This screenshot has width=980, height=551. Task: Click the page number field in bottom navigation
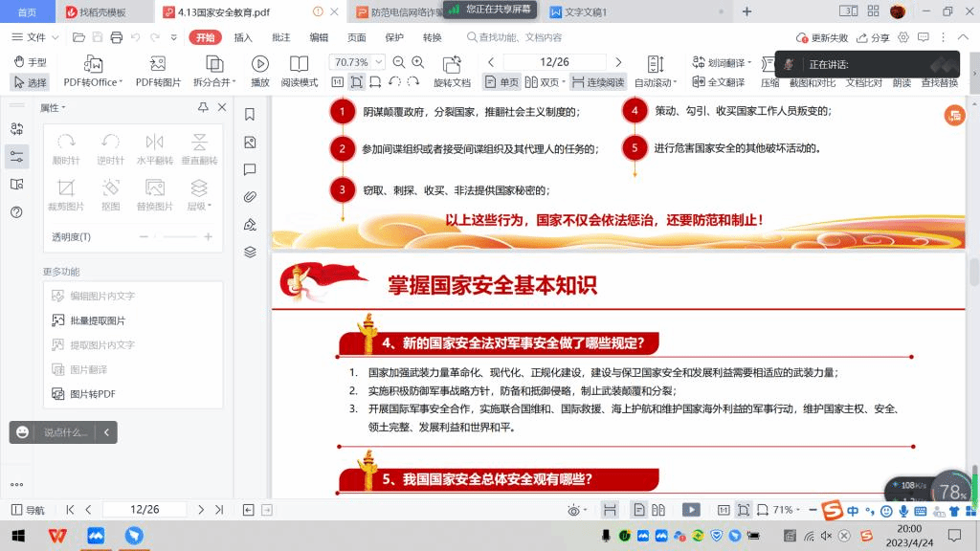(144, 510)
